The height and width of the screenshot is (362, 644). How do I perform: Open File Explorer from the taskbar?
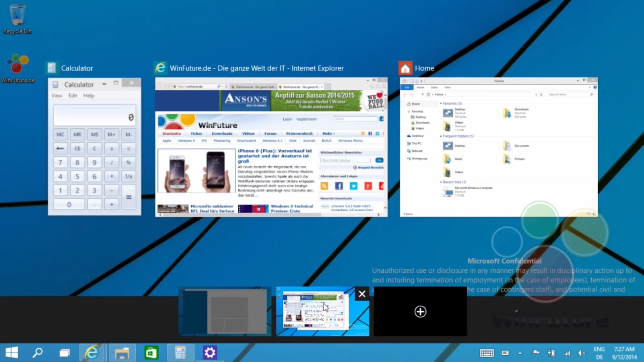[x=122, y=353]
